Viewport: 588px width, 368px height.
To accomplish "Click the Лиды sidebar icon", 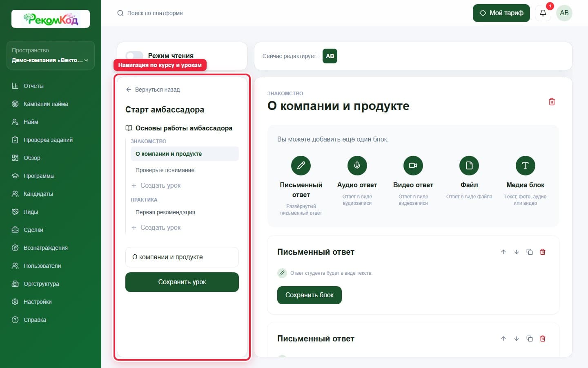I will point(15,212).
